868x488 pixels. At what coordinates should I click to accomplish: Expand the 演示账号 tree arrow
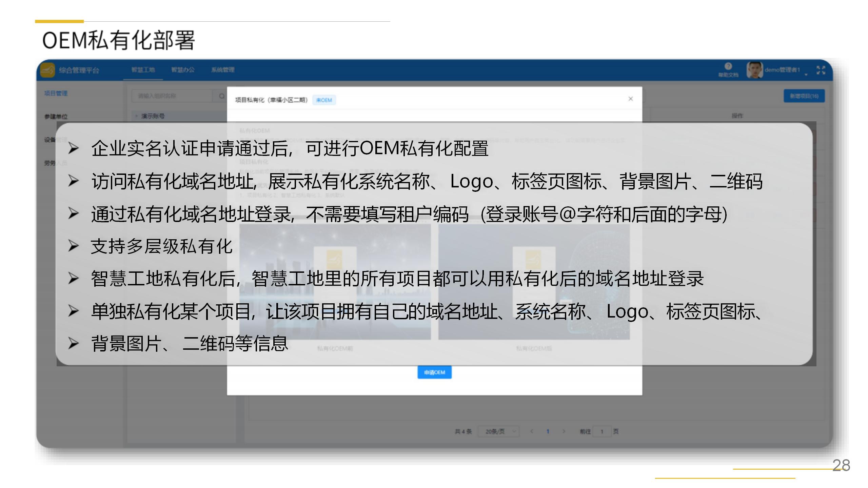pyautogui.click(x=136, y=116)
